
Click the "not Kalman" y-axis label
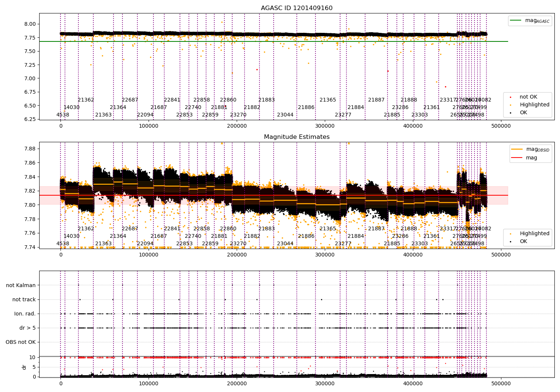[x=21, y=285]
